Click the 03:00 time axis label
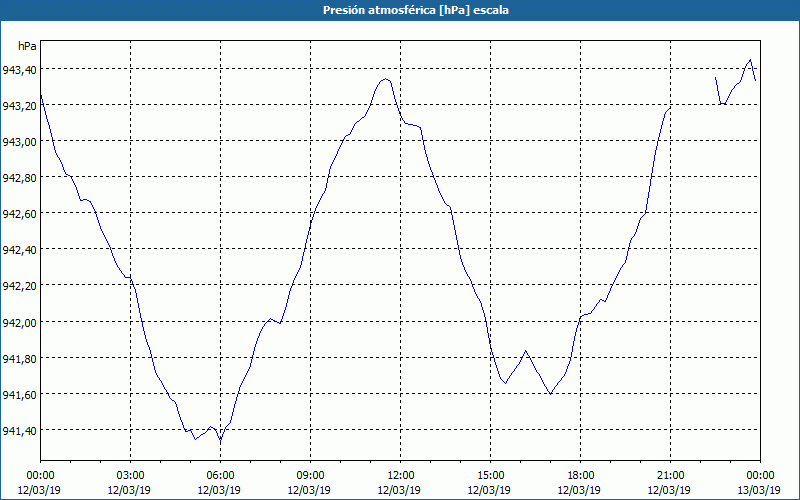Image resolution: width=800 pixels, height=500 pixels. (x=130, y=476)
